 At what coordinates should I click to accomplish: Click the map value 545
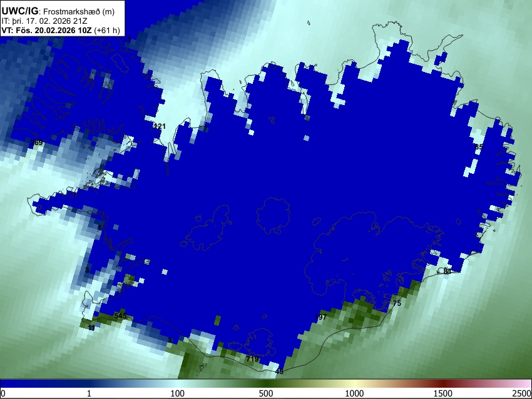coord(120,316)
